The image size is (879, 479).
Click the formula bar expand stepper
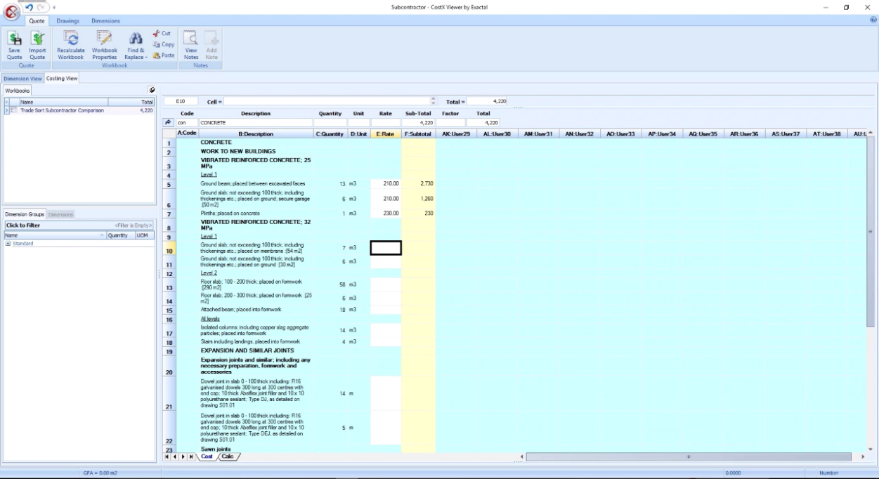click(x=433, y=101)
